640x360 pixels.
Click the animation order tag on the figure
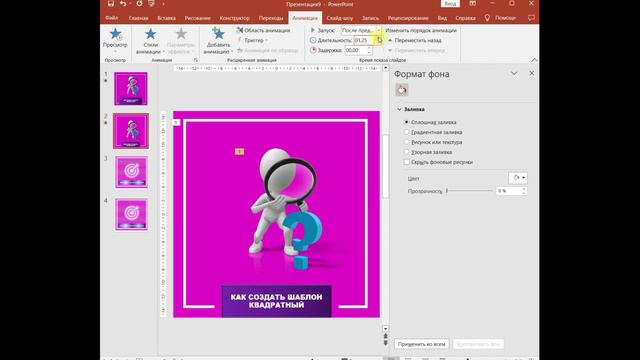click(240, 151)
